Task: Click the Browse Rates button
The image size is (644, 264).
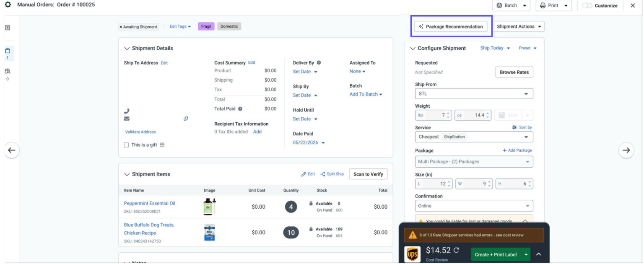Action: [514, 72]
